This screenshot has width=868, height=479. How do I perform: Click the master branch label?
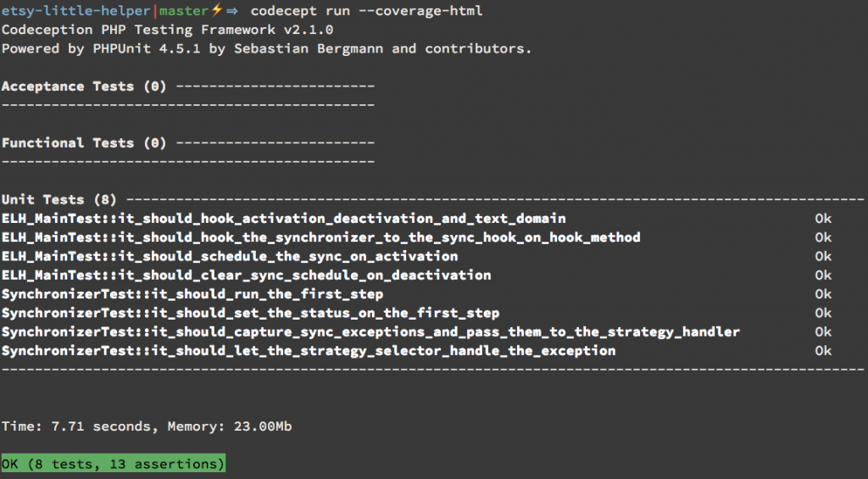(x=184, y=10)
